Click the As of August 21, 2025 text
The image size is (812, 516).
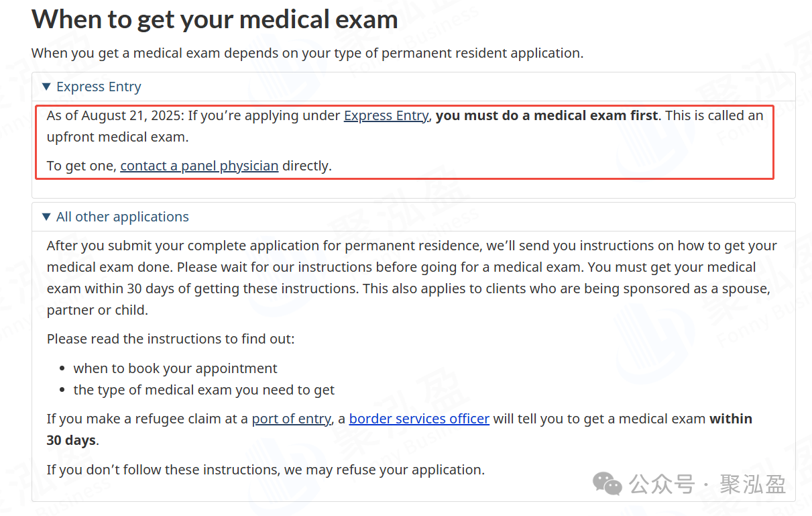(x=114, y=115)
